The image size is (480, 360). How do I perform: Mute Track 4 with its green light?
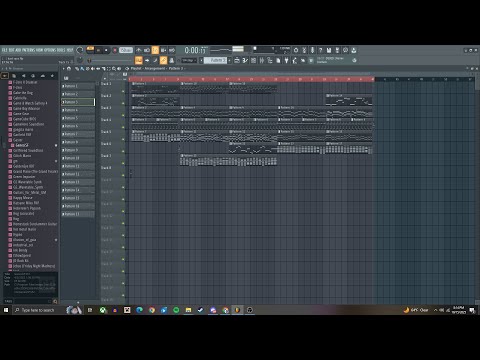coord(123,127)
